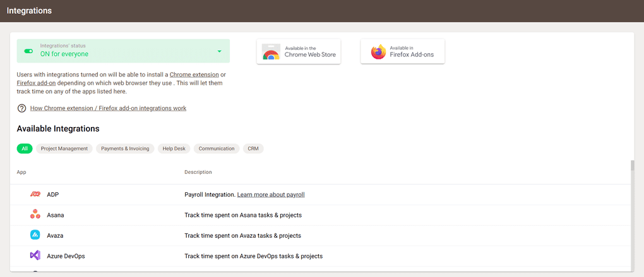644x277 pixels.
Task: Click the Asana logo icon
Action: click(35, 215)
